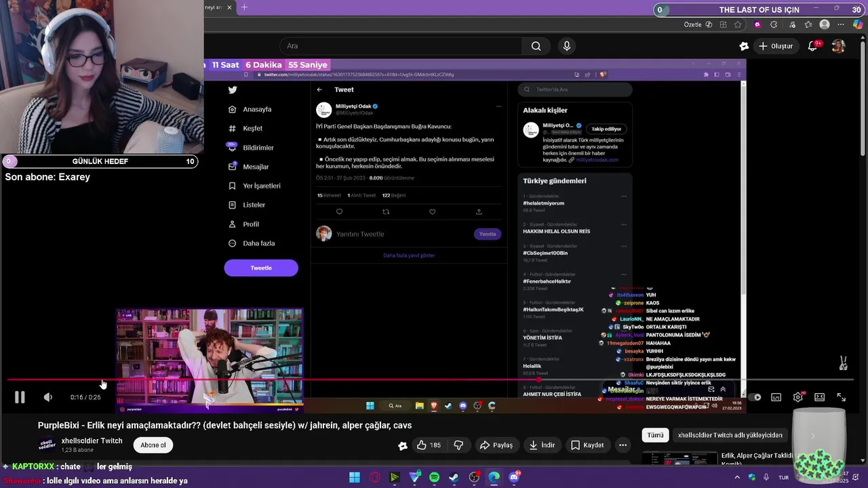This screenshot has height=488, width=868.
Task: Open the Oluştur create menu
Action: [776, 46]
